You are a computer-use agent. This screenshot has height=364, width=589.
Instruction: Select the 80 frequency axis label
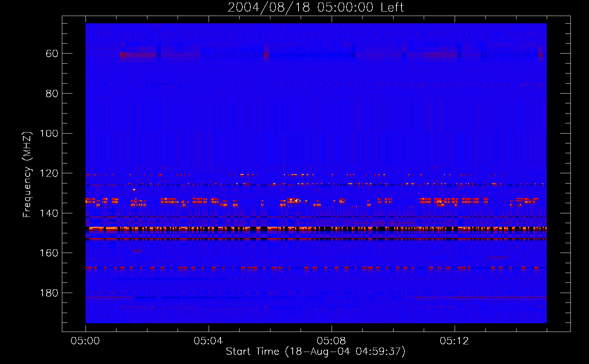click(x=52, y=94)
